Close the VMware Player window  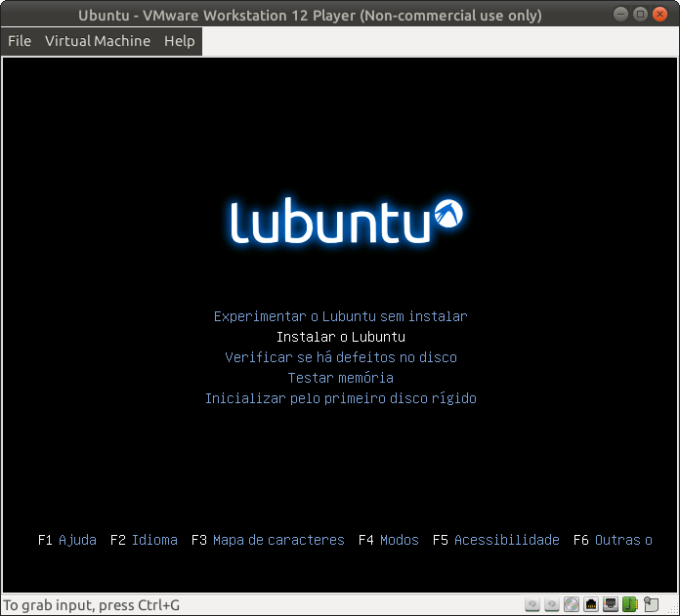pos(659,15)
